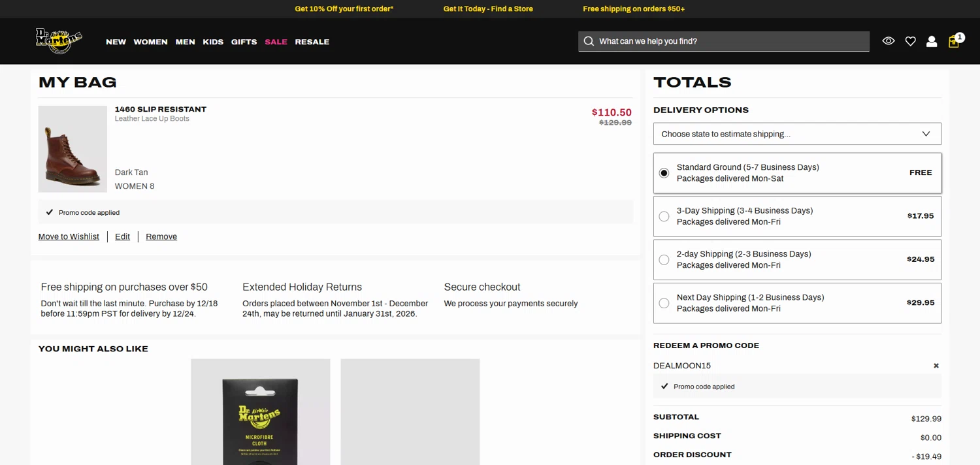Open recently viewed eye icon
980x465 pixels.
(x=889, y=41)
